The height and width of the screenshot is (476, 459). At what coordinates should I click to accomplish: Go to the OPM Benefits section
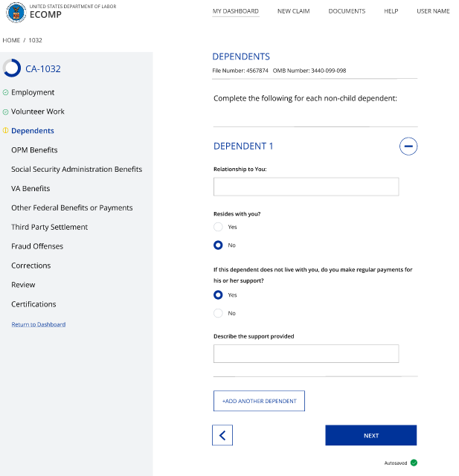click(x=34, y=150)
